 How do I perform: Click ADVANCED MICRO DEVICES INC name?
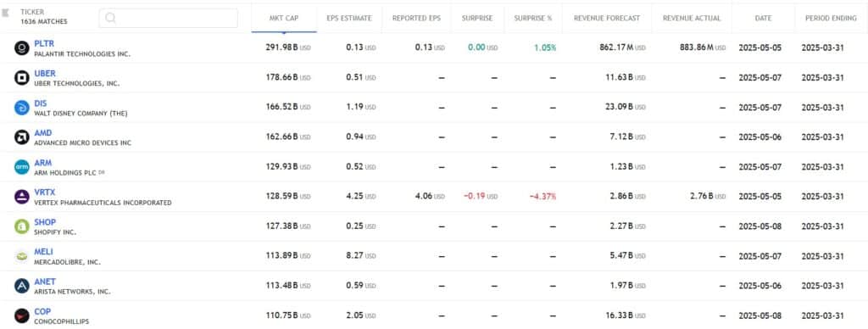pyautogui.click(x=83, y=143)
